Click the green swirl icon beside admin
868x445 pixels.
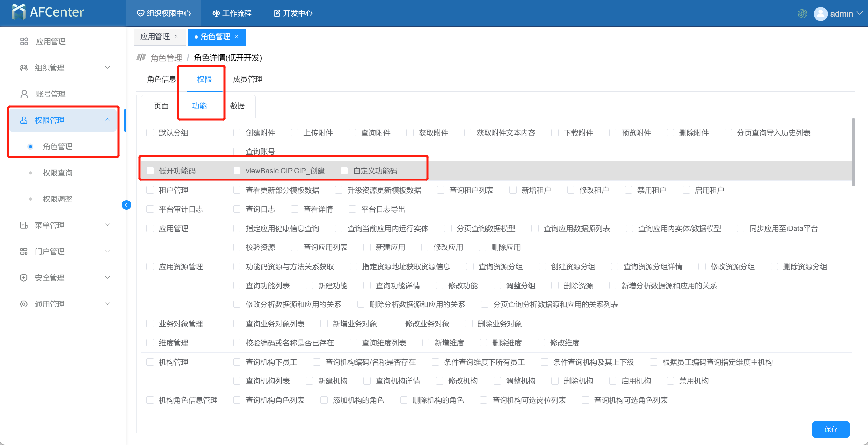click(802, 14)
